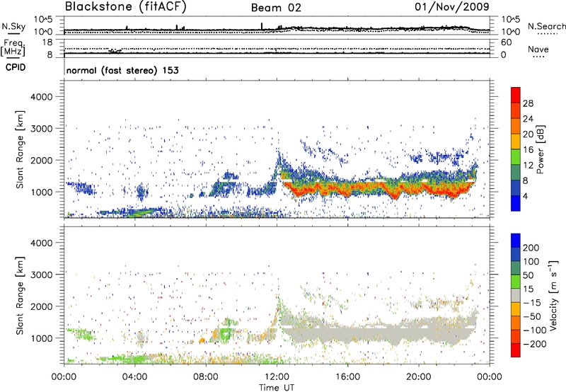This screenshot has width=566, height=392.
Task: Click the 'Velocity [m s-1]' colorbar label
Action: click(553, 295)
